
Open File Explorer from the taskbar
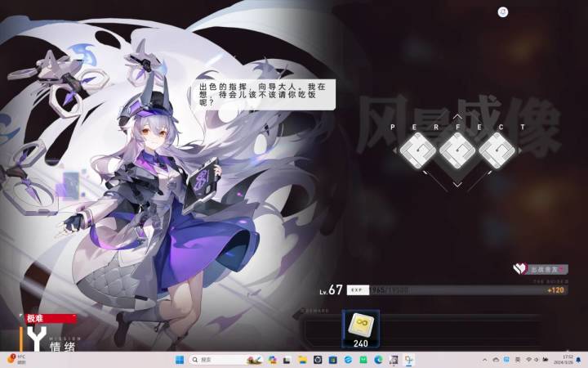click(x=302, y=360)
